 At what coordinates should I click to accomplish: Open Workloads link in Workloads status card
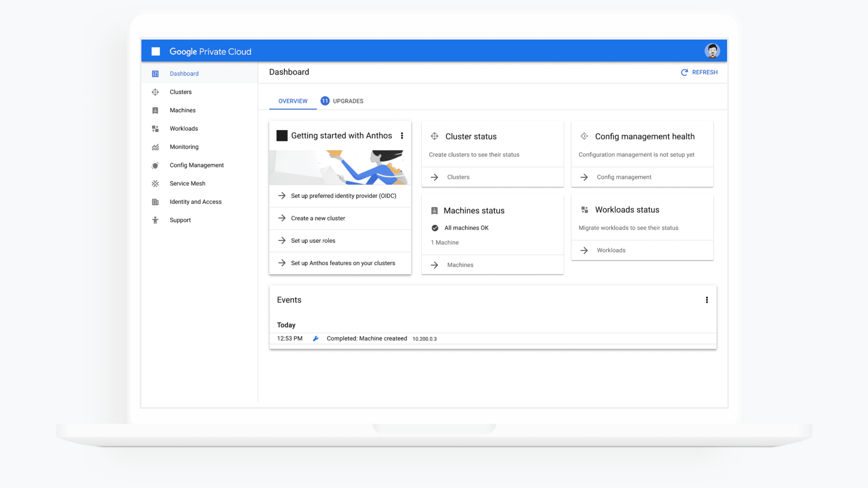coord(610,250)
